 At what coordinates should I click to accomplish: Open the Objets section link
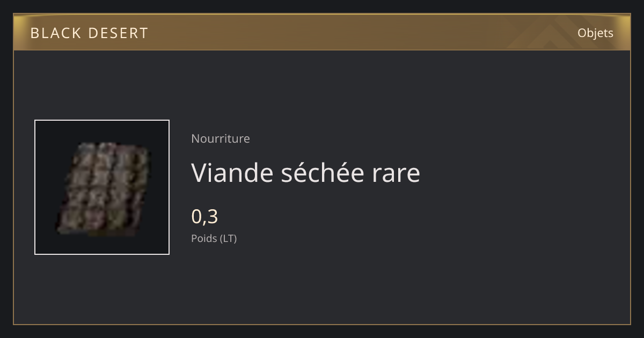point(595,33)
